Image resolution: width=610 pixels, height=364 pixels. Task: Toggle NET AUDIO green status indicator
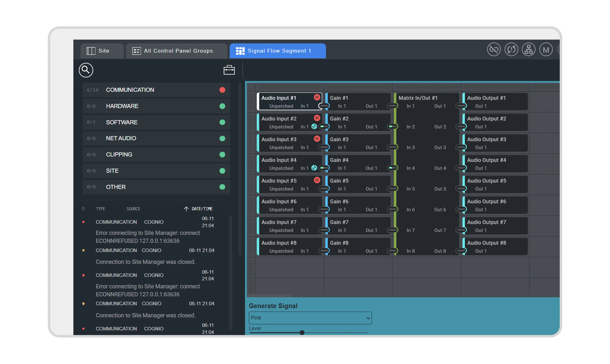tap(222, 138)
